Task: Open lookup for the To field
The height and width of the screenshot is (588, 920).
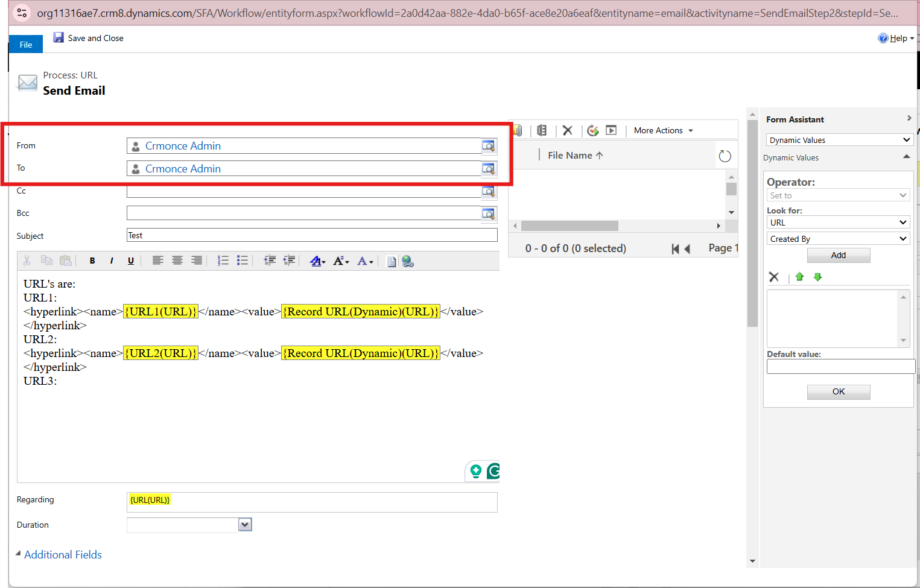Action: click(x=489, y=169)
